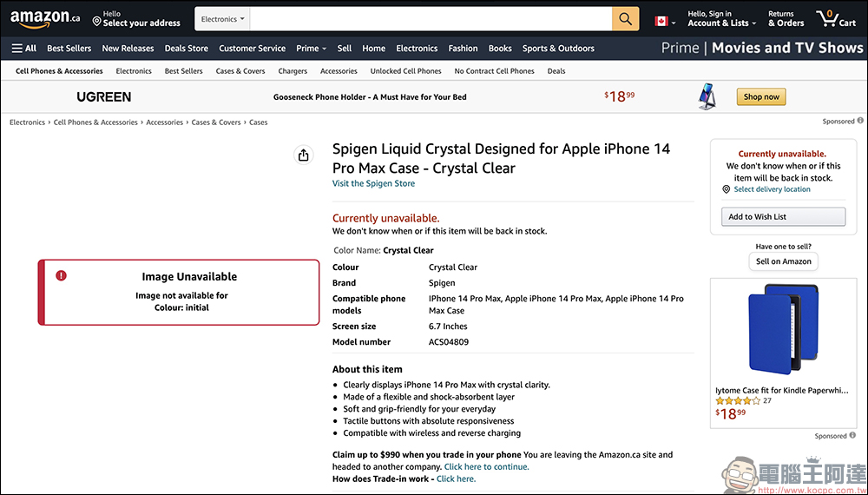
Task: Click the Sponsored info icon above buy box
Action: click(860, 121)
